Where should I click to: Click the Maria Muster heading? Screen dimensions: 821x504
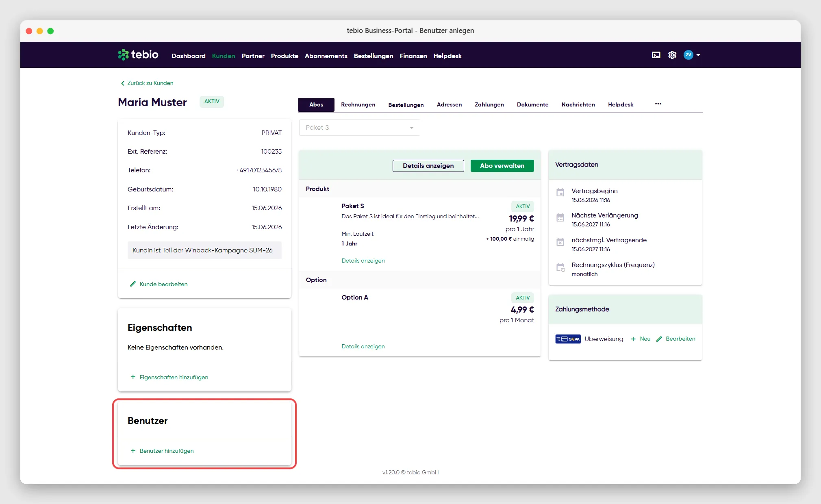pyautogui.click(x=152, y=102)
